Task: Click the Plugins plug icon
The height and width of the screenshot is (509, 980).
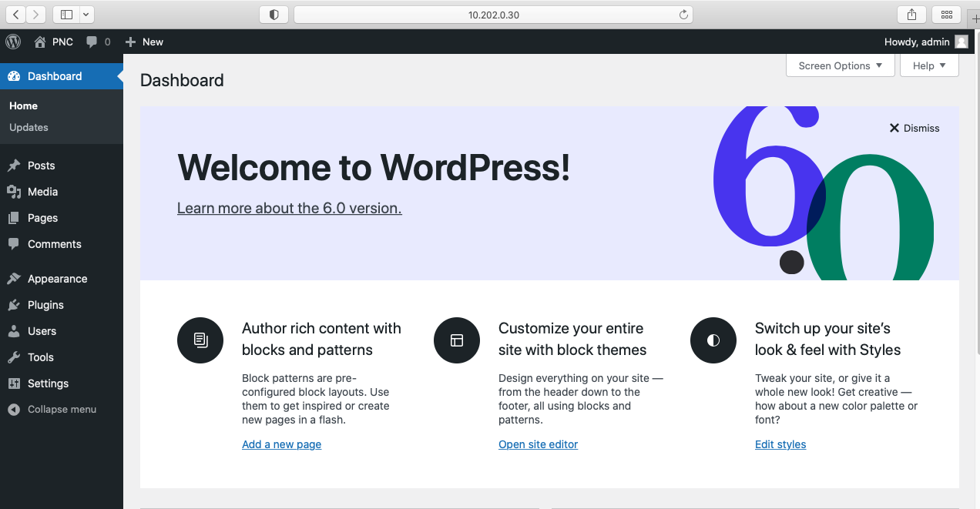Action: pyautogui.click(x=13, y=305)
